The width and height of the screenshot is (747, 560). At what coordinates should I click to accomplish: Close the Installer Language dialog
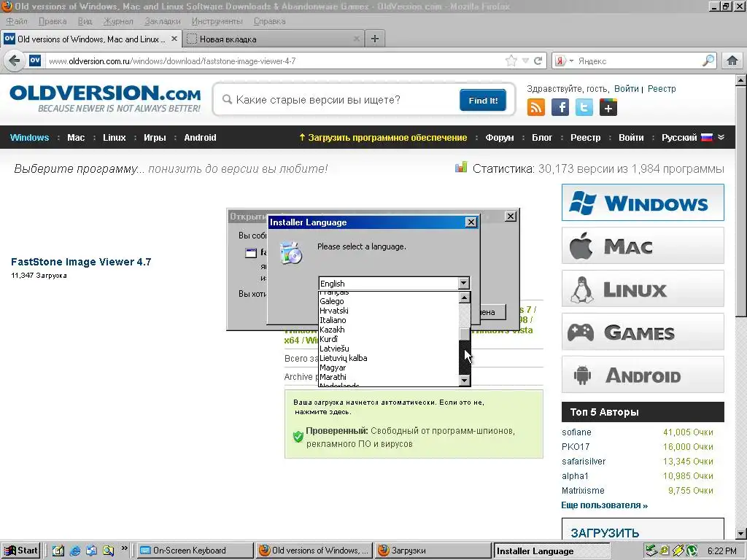pyautogui.click(x=471, y=222)
